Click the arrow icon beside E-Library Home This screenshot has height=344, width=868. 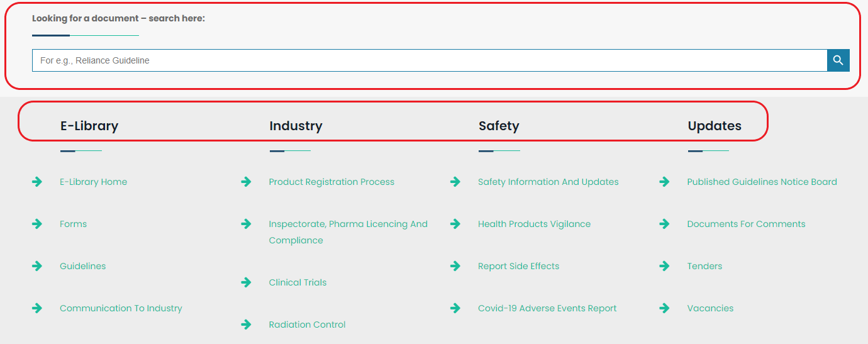click(x=37, y=182)
